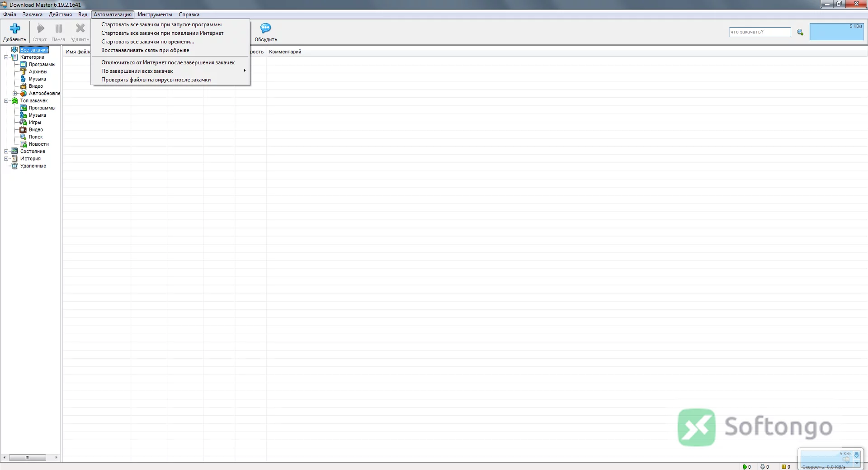Toggle Восстанавливать связь при обрыве

point(170,50)
